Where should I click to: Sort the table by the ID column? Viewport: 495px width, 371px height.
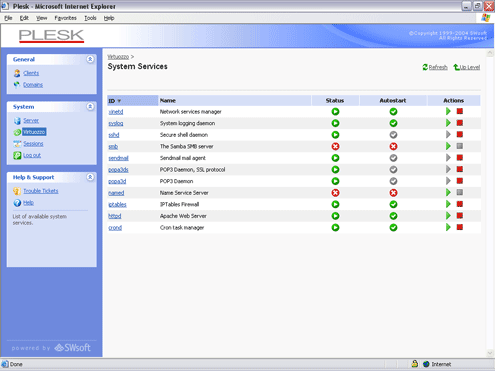132,101
